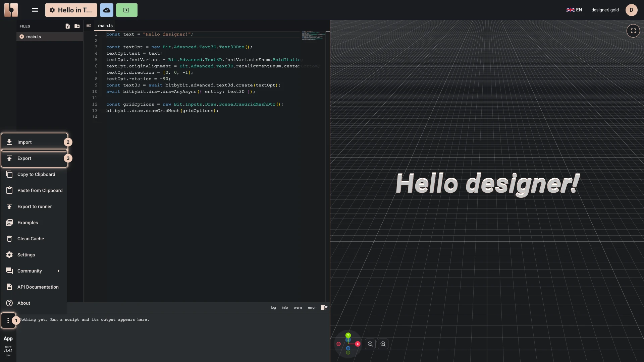Choose Import from the menu
The height and width of the screenshot is (362, 644).
tap(34, 142)
